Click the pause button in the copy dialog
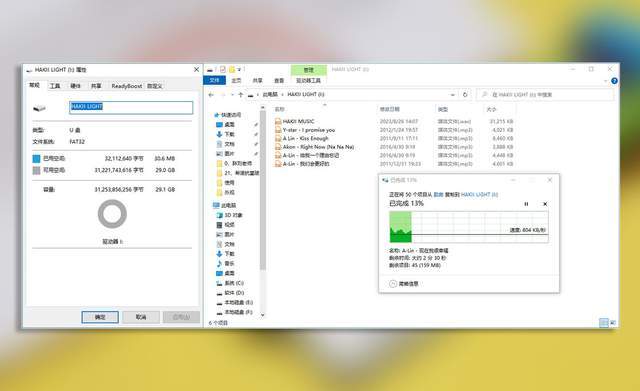Image resolution: width=640 pixels, height=391 pixels. pos(526,204)
